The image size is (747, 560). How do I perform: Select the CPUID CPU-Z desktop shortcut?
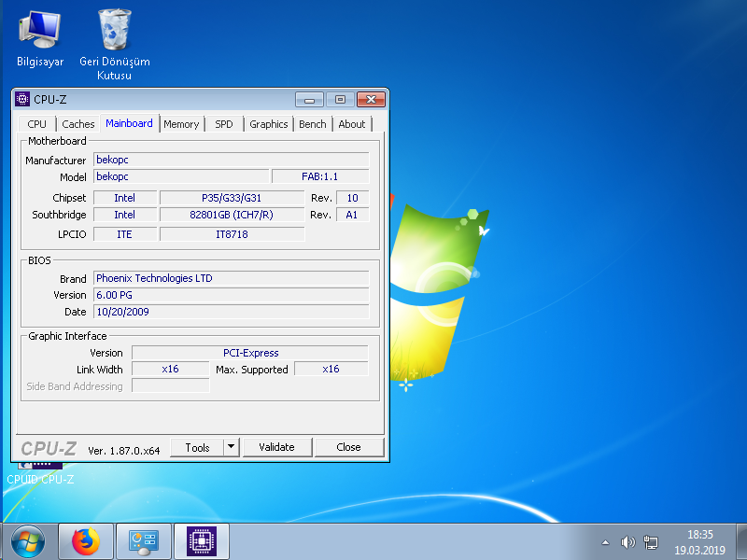40,473
